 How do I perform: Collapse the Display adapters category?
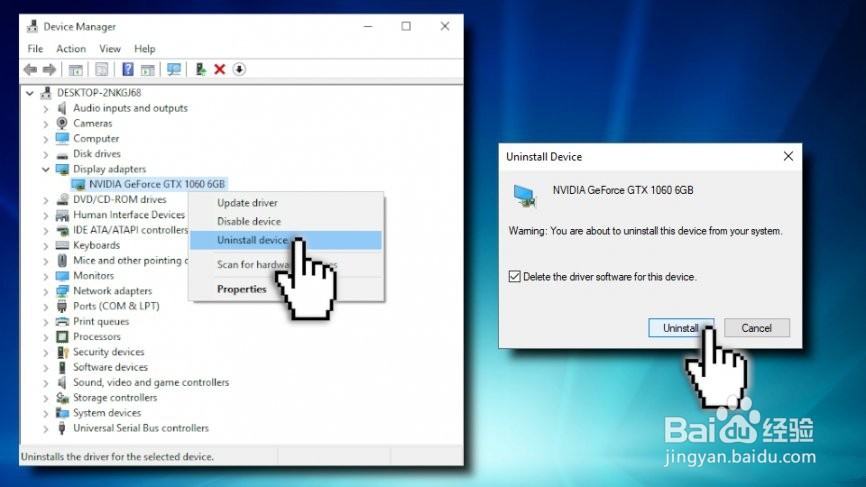[x=46, y=170]
